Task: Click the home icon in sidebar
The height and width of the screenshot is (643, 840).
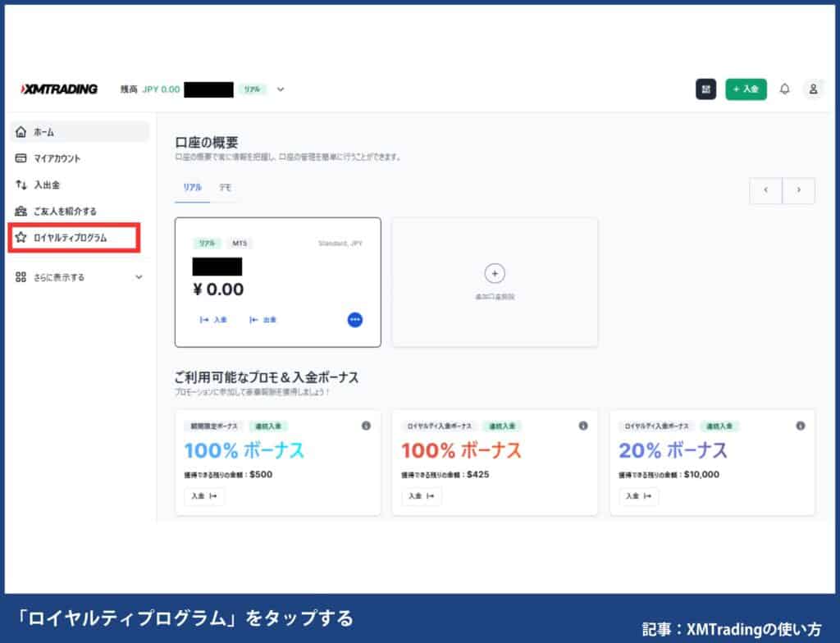Action: [21, 132]
